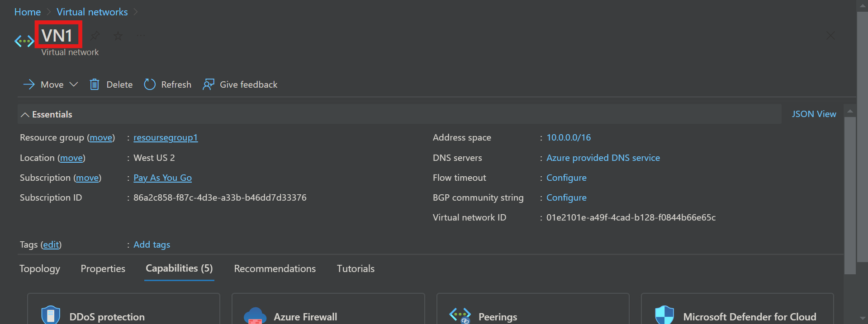
Task: Select the Microsoft Defender for Cloud shield
Action: [x=664, y=315]
